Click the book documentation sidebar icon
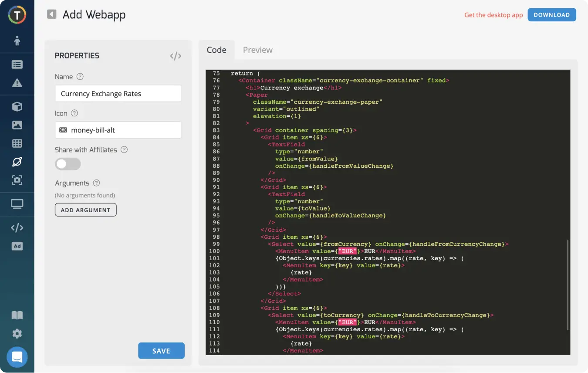This screenshot has width=588, height=373. 17,315
